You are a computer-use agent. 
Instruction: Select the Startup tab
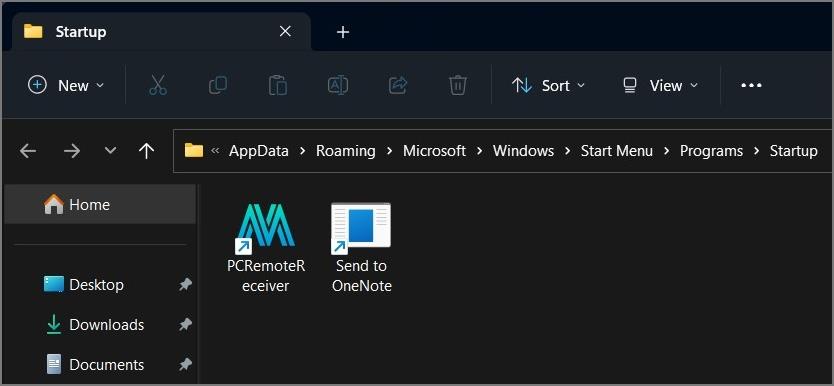click(161, 31)
